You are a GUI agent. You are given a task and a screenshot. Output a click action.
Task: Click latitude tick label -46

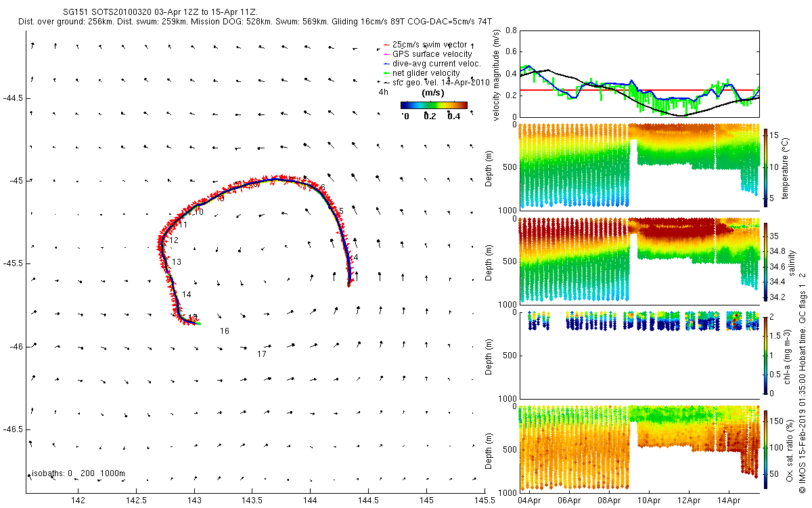point(16,346)
